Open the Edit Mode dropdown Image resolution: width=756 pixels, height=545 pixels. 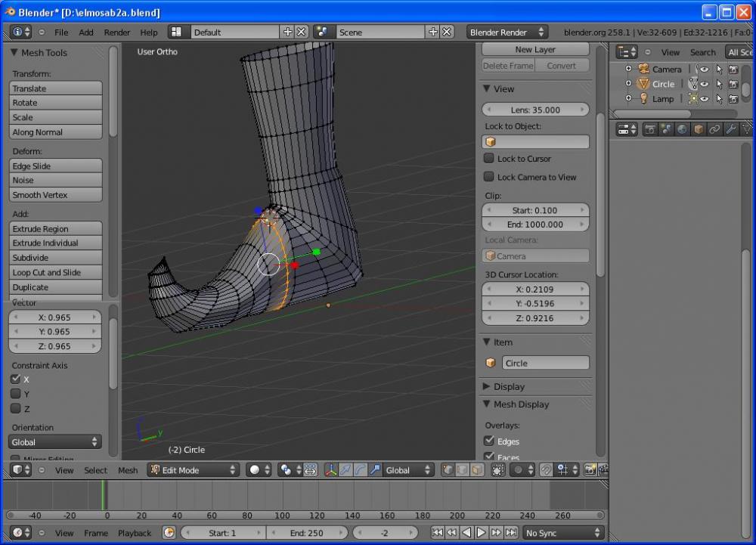pyautogui.click(x=193, y=470)
